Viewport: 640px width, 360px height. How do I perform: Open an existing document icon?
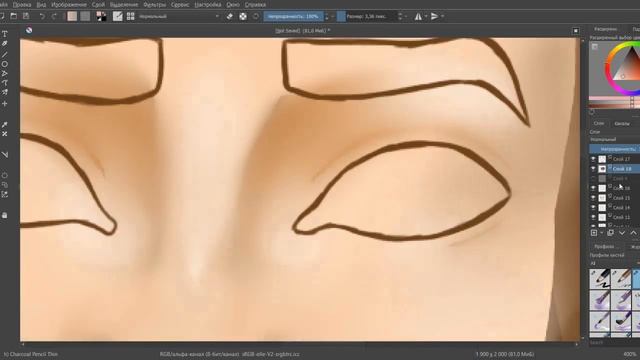[x=13, y=16]
